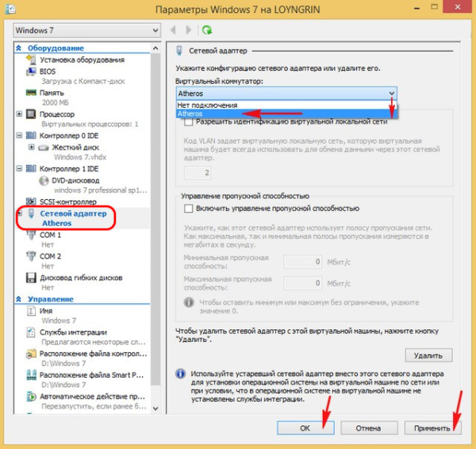This screenshot has width=476, height=449.
Task: Click the Дисковод гибких дисков icon
Action: coord(31,278)
